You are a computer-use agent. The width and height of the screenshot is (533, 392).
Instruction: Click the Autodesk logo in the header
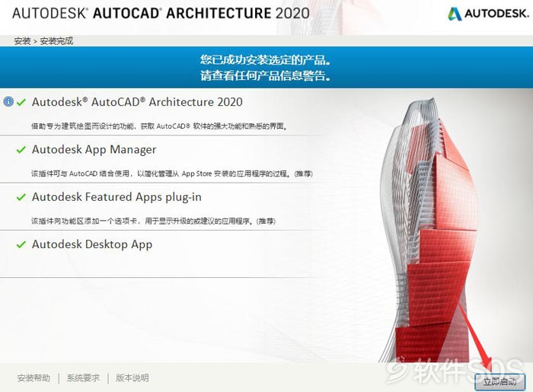tap(489, 14)
